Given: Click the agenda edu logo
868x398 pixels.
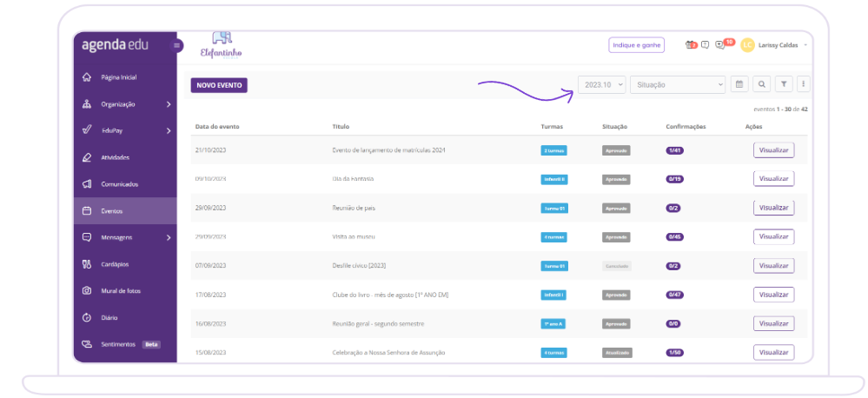Looking at the screenshot, I should tap(116, 45).
